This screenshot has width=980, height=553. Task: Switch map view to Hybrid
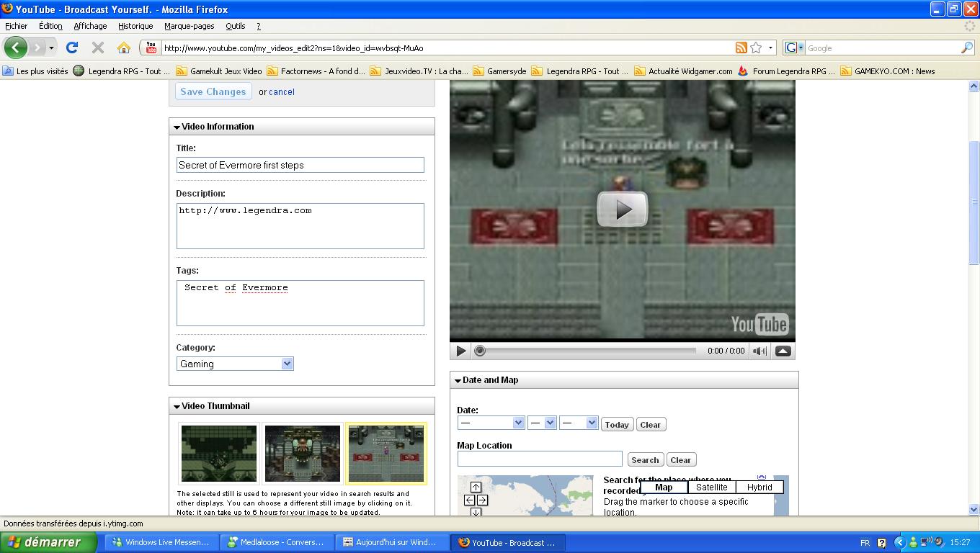coord(759,487)
